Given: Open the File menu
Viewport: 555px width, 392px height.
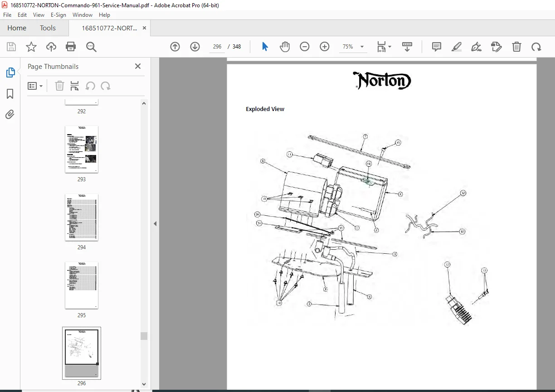Looking at the screenshot, I should (x=7, y=15).
